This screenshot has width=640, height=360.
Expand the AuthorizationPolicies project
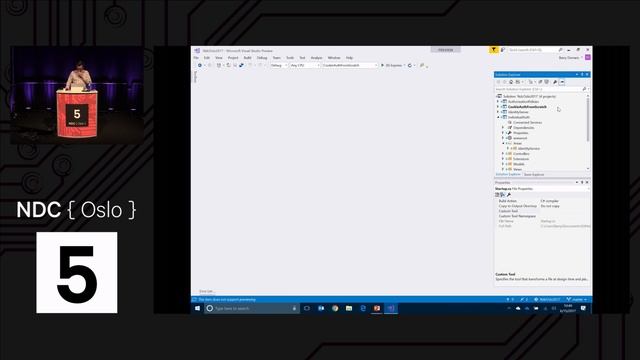498,102
